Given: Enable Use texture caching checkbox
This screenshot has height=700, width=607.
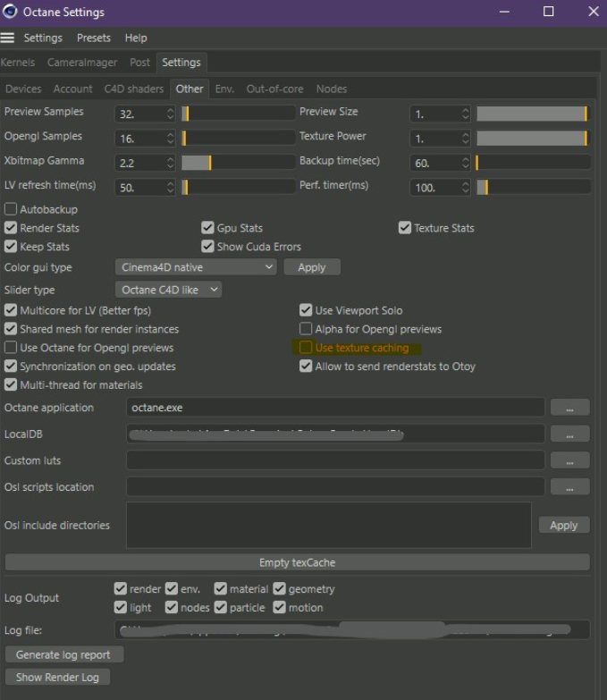Looking at the screenshot, I should point(306,348).
